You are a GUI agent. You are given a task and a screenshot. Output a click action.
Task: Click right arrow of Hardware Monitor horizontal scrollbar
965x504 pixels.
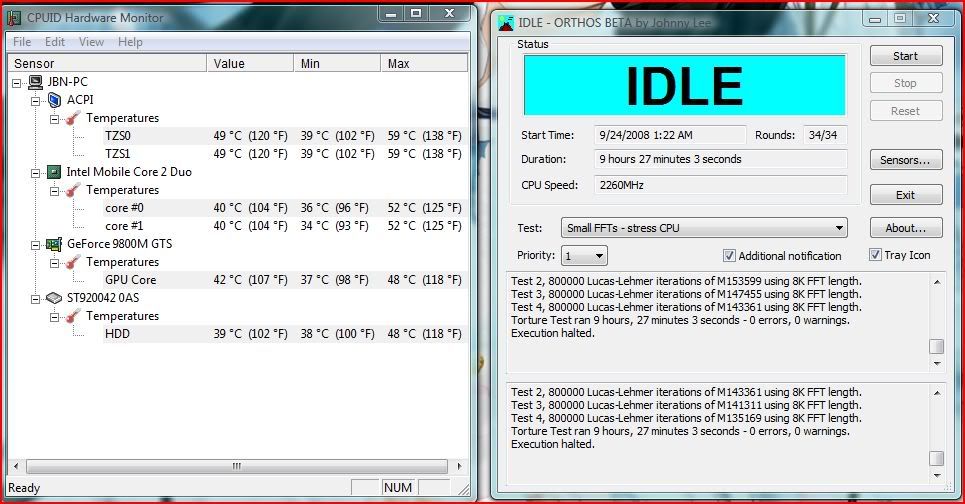coord(459,466)
